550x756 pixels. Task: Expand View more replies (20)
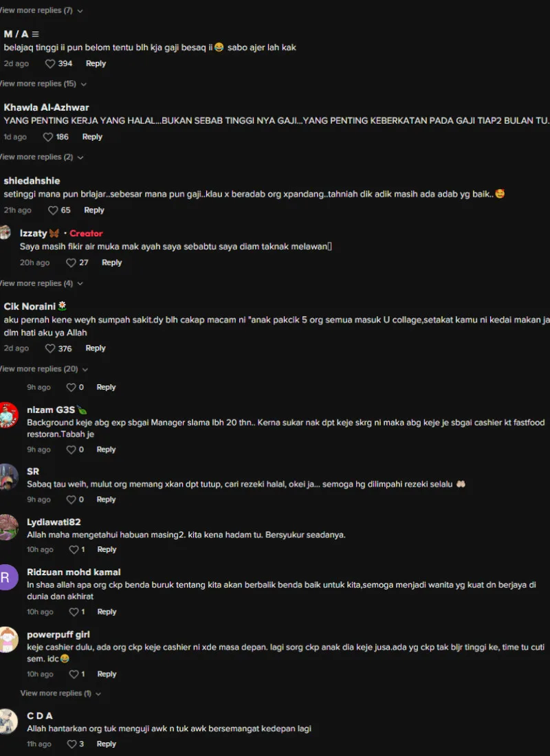[x=44, y=369]
